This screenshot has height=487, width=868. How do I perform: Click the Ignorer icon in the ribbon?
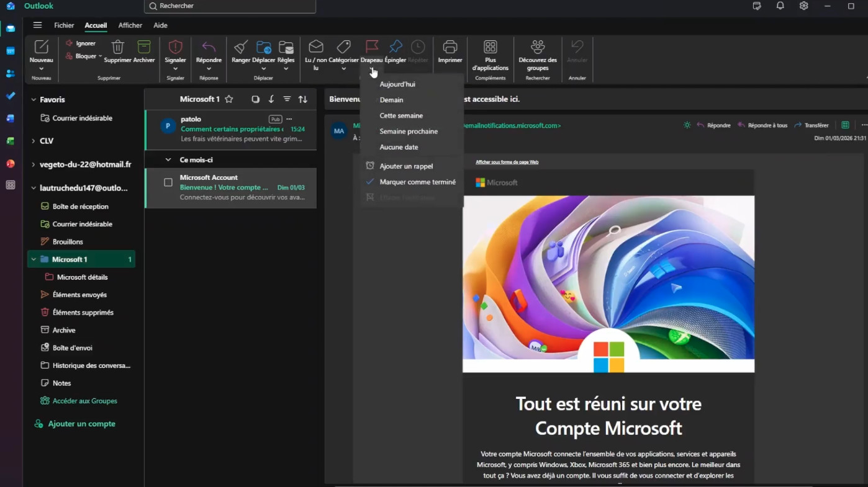pos(69,43)
